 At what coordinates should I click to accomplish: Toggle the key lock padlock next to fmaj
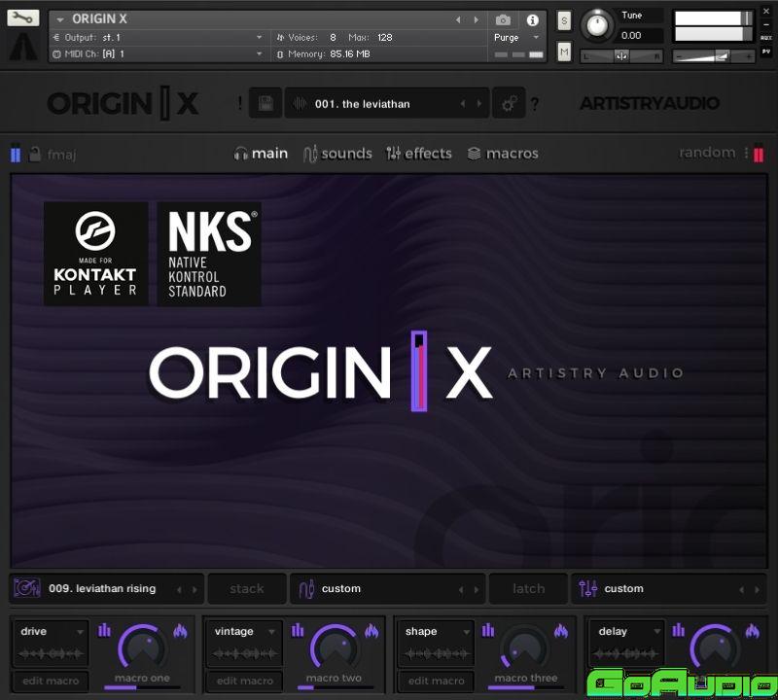point(35,154)
